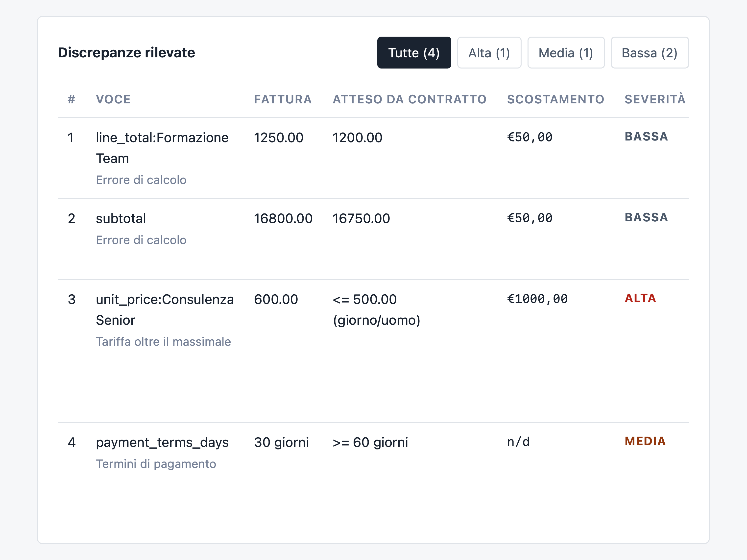747x560 pixels.
Task: Click expected value 1200.00
Action: click(x=357, y=138)
